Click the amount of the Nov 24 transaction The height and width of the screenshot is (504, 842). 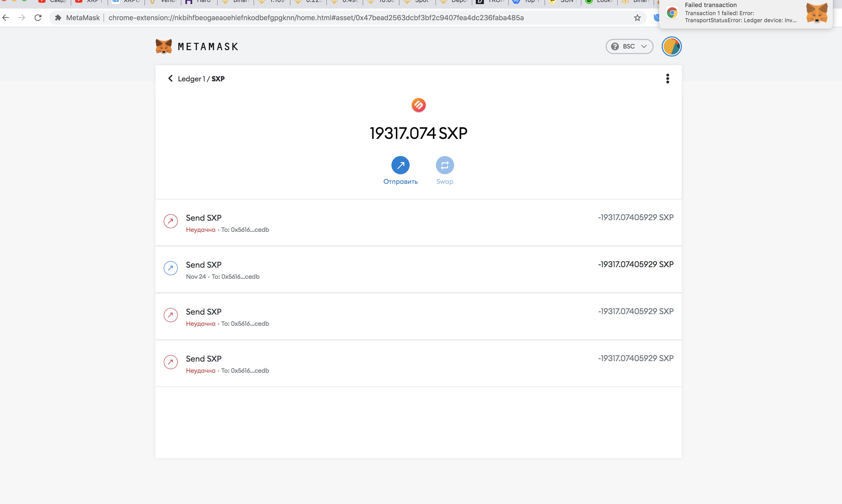click(x=635, y=264)
